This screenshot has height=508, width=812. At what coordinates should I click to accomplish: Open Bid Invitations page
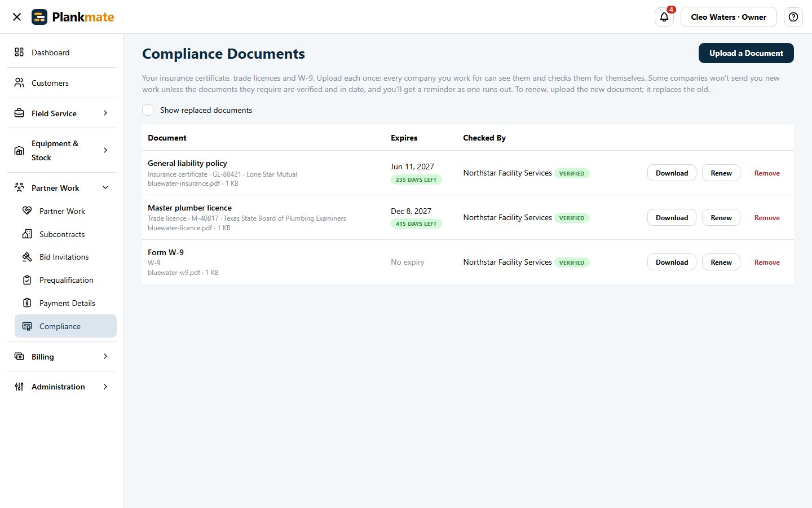point(65,257)
